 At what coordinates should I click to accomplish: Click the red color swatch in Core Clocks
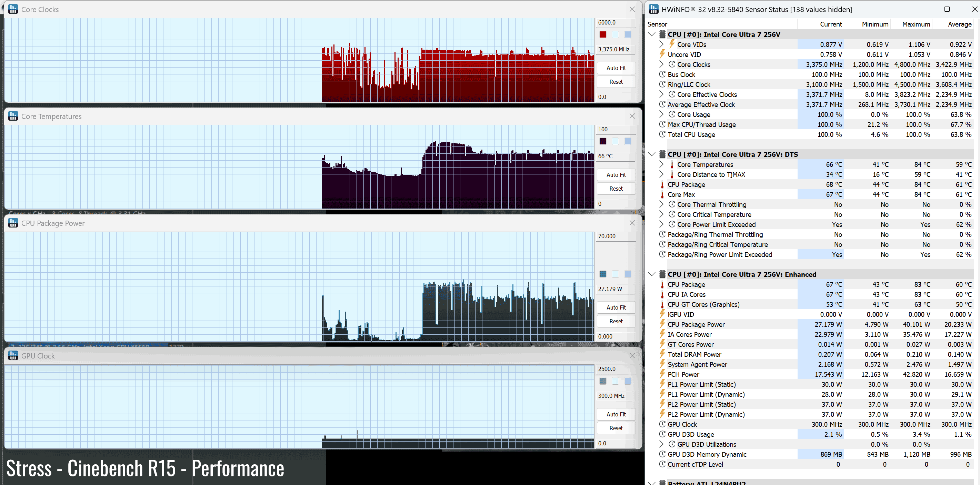603,34
